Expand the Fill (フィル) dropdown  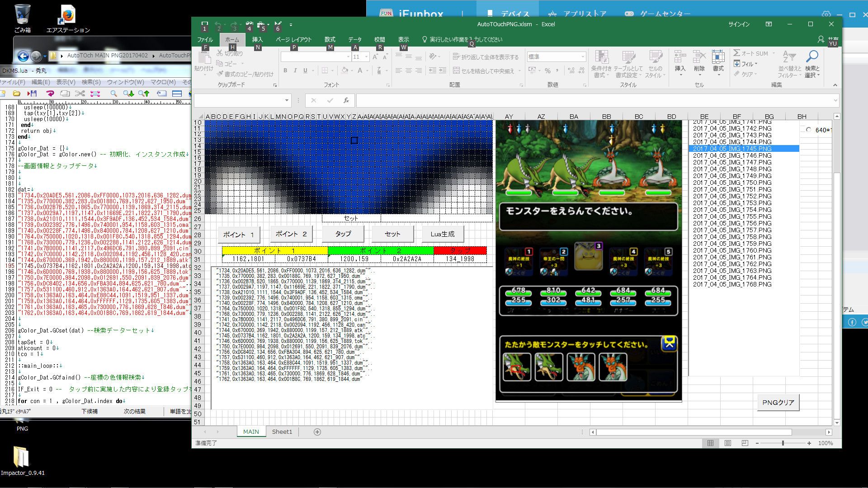tap(757, 64)
